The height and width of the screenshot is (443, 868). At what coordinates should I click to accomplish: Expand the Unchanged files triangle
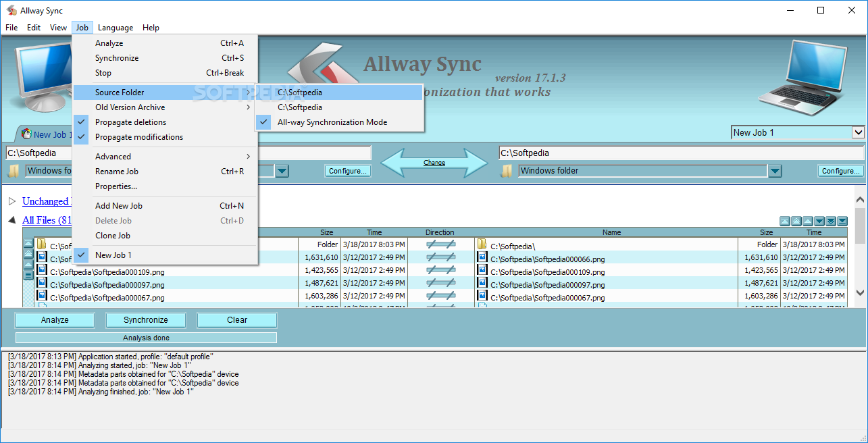coord(12,201)
